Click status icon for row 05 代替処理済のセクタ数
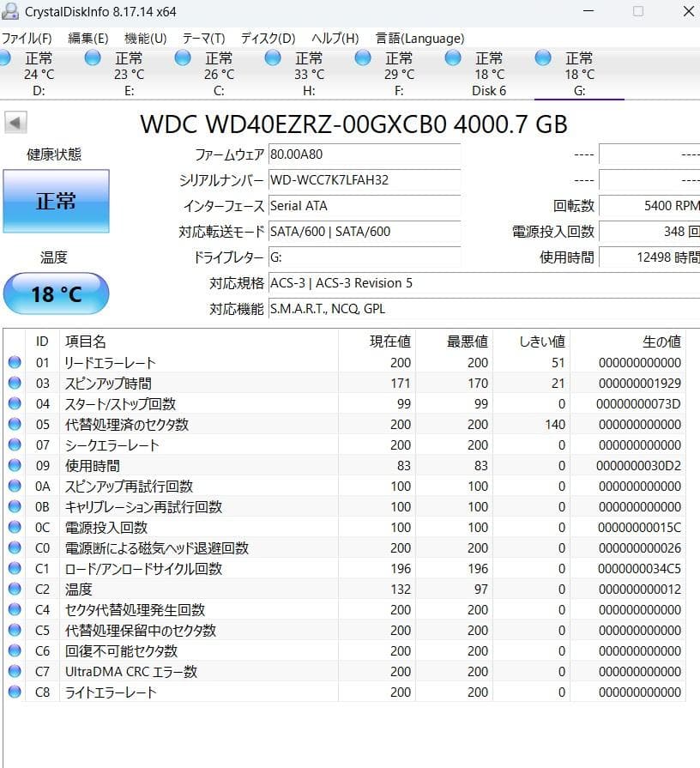The image size is (700, 768). coord(15,424)
